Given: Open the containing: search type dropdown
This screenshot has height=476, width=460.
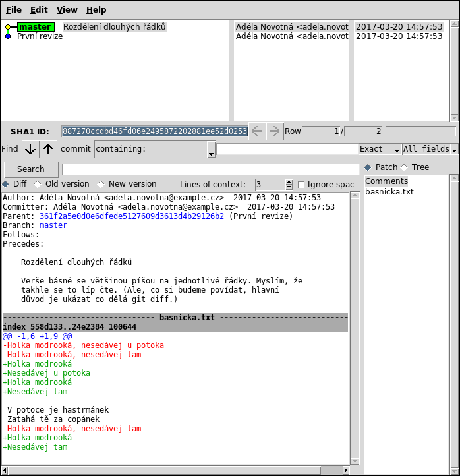Looking at the screenshot, I should pyautogui.click(x=211, y=150).
